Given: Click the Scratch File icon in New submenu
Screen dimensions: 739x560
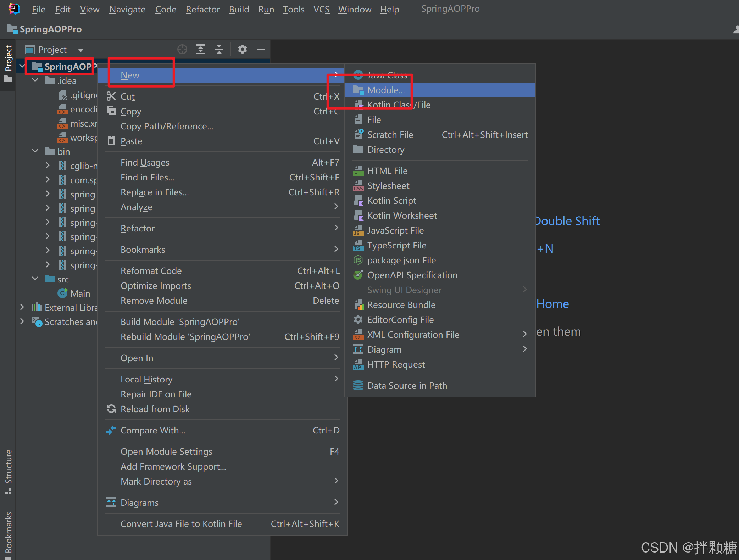Looking at the screenshot, I should tap(359, 135).
